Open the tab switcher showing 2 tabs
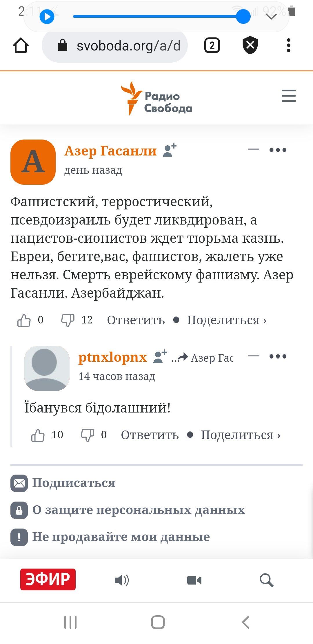313x644 pixels. coord(212,46)
